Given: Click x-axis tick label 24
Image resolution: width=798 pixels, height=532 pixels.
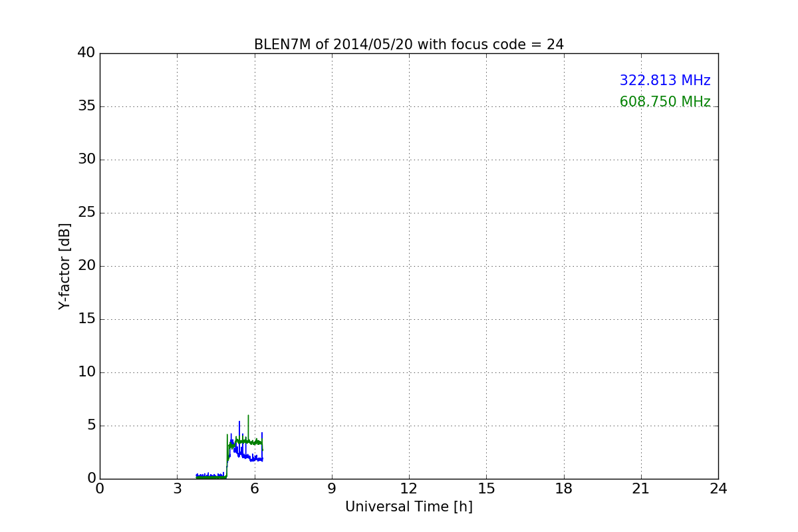Looking at the screenshot, I should (718, 489).
